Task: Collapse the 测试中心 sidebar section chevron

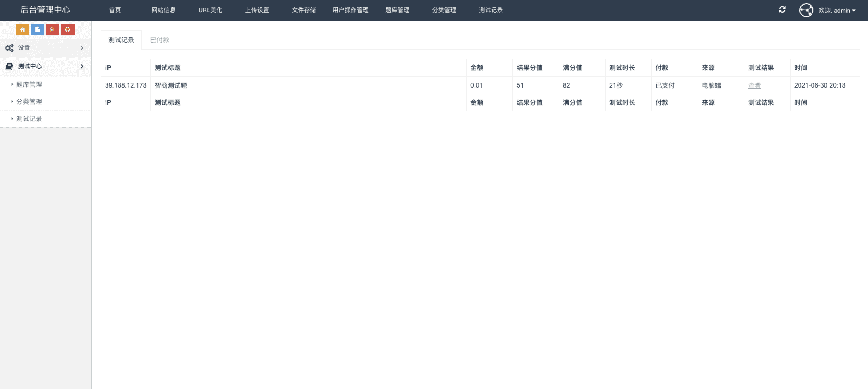Action: 82,67
